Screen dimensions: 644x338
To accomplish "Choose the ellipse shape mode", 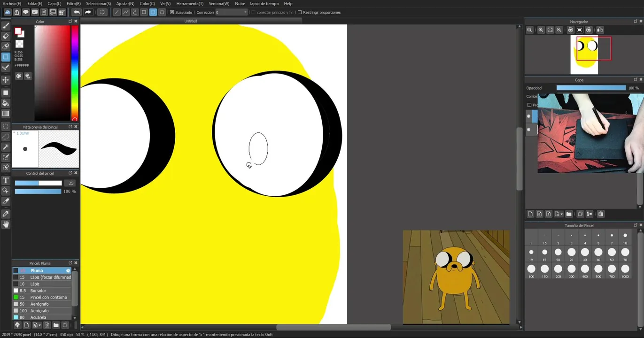I will point(153,12).
